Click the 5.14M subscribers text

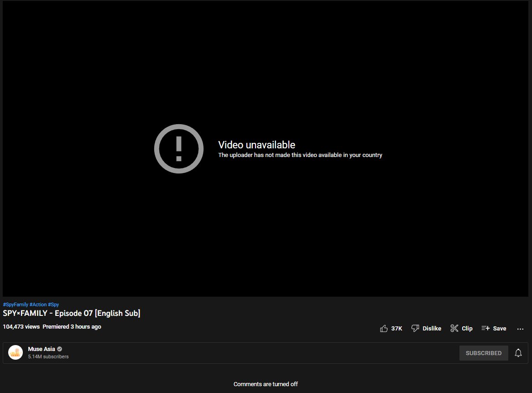tap(48, 356)
